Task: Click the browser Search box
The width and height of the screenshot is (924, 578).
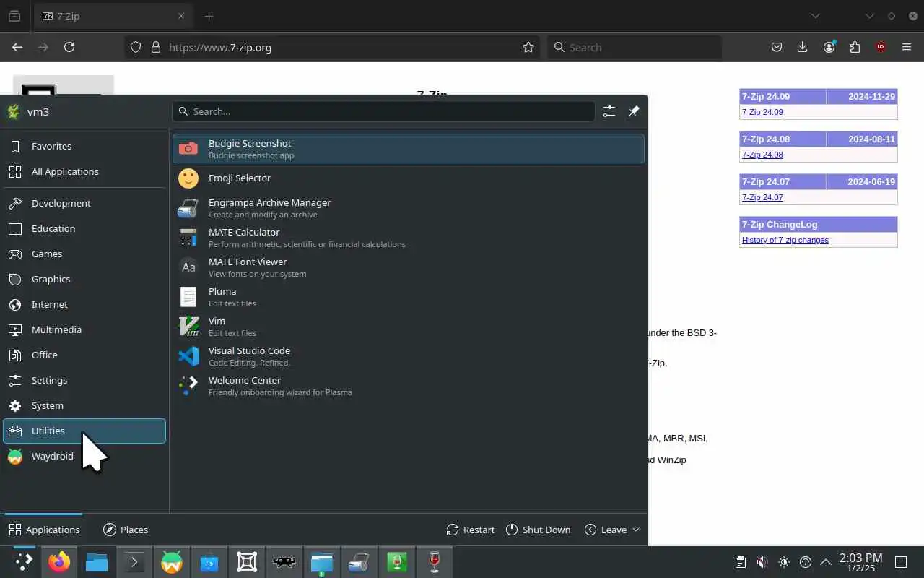Action: coord(635,47)
